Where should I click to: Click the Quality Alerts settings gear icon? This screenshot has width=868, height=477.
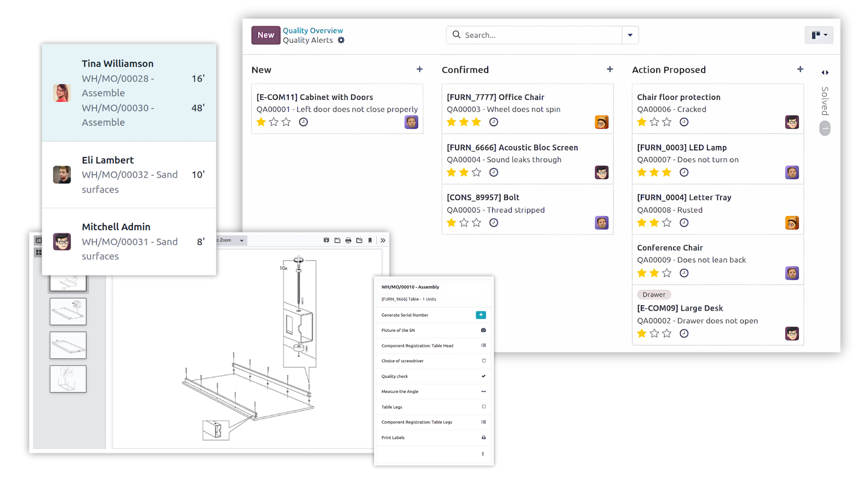point(341,40)
